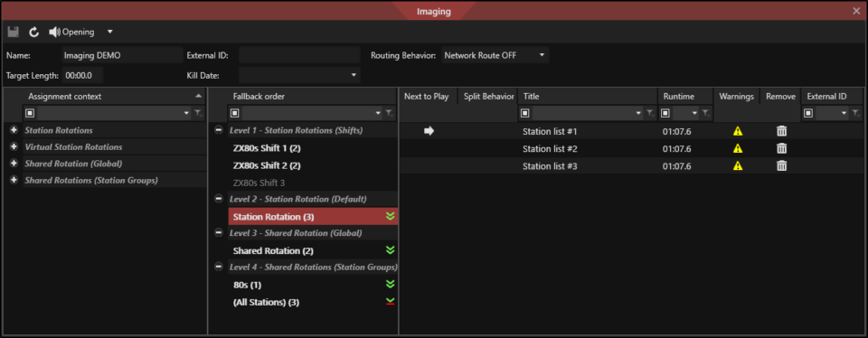Click funnel icon in External ID filter
The width and height of the screenshot is (868, 338).
855,113
